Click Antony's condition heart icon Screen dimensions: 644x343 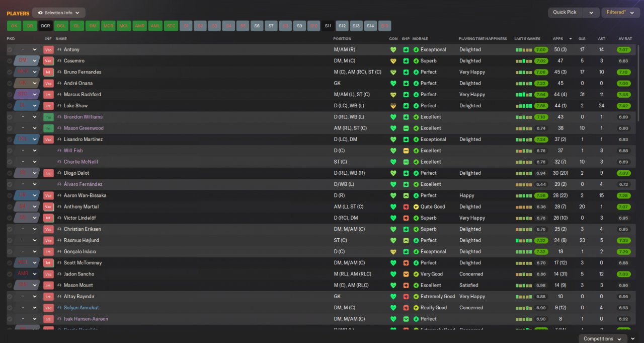tap(393, 50)
